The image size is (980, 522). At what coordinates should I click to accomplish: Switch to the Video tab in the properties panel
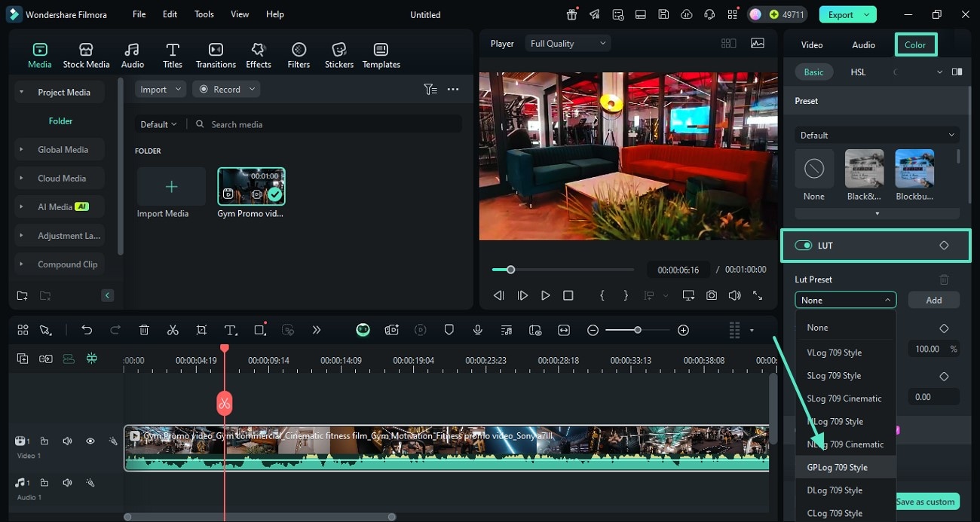tap(812, 44)
